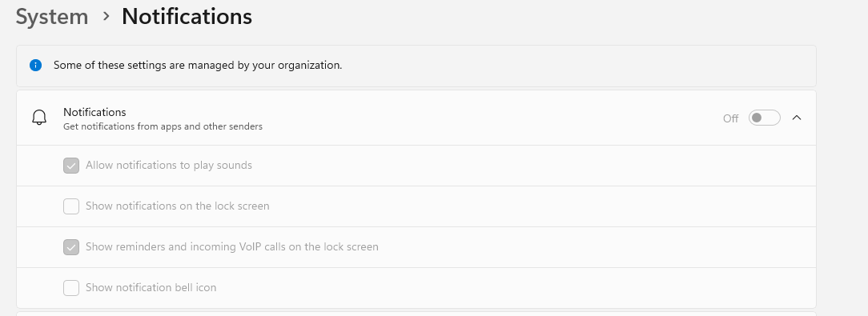Image resolution: width=868 pixels, height=316 pixels.
Task: Click the Allow notifications to play sounds label
Action: (169, 166)
